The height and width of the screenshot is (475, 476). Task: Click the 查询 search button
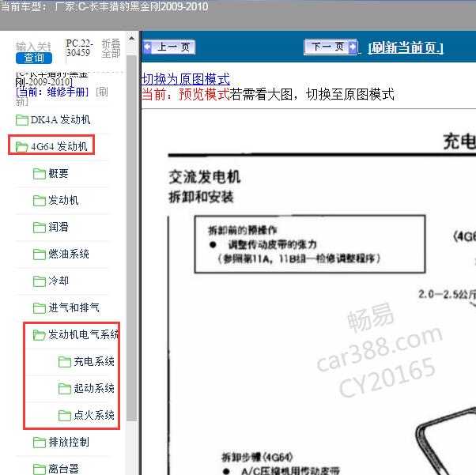coord(34,58)
